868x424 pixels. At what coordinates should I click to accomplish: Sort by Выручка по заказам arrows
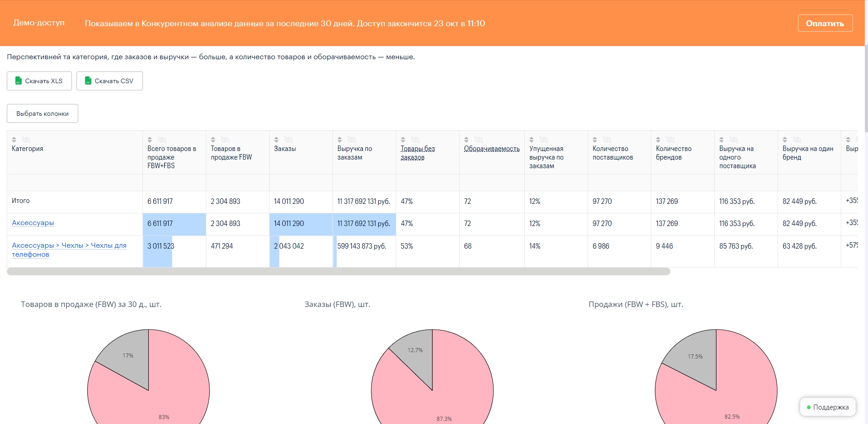click(340, 140)
